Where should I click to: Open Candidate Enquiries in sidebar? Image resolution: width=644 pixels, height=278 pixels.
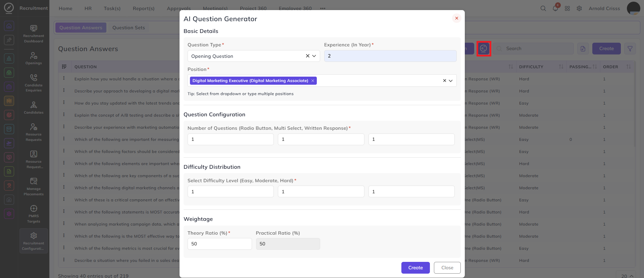(x=34, y=83)
